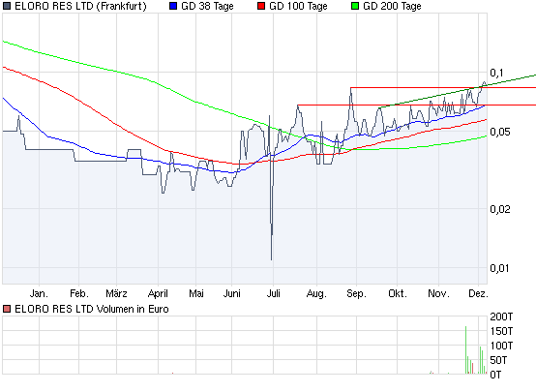Click the dark ELORO RES LTD legend square
Viewport: 536px width, 392px height.
7,6
